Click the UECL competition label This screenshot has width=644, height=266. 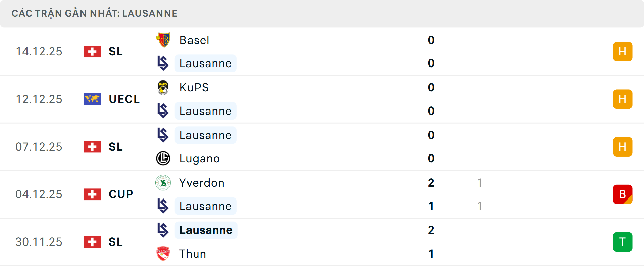[x=124, y=99]
